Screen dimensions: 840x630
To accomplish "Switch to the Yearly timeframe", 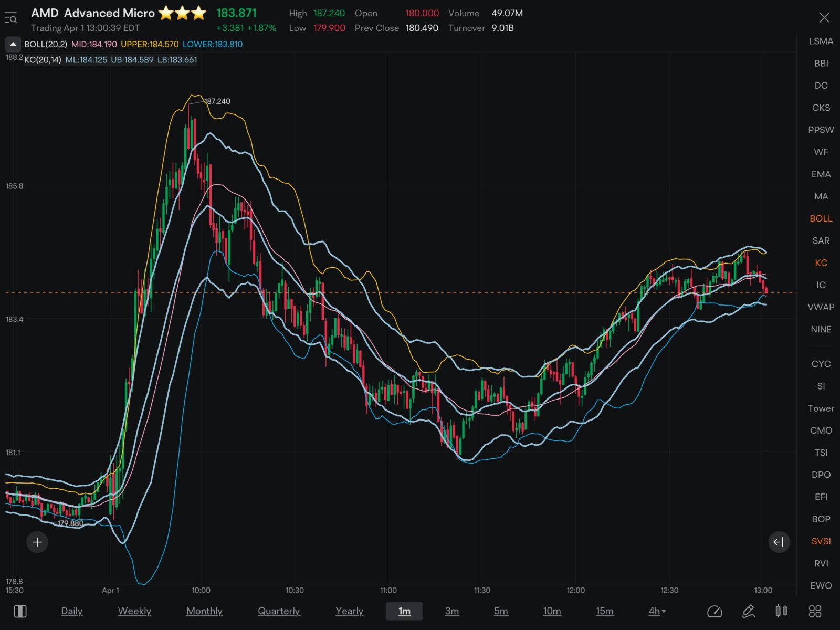I will tap(349, 611).
